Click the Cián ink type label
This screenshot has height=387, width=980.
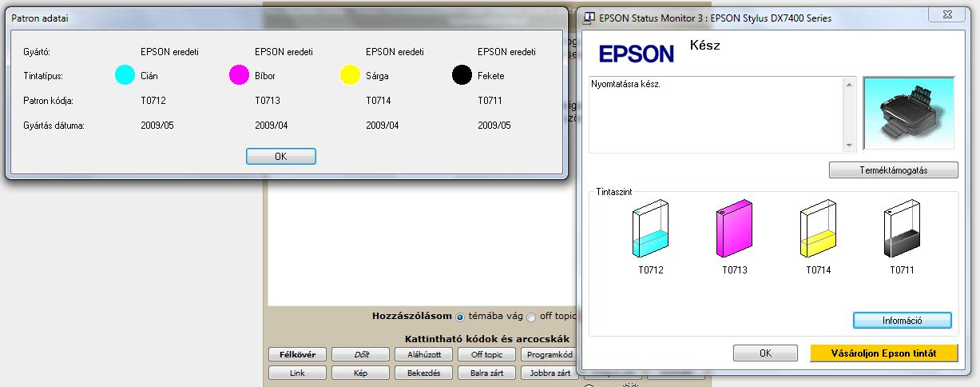(149, 76)
